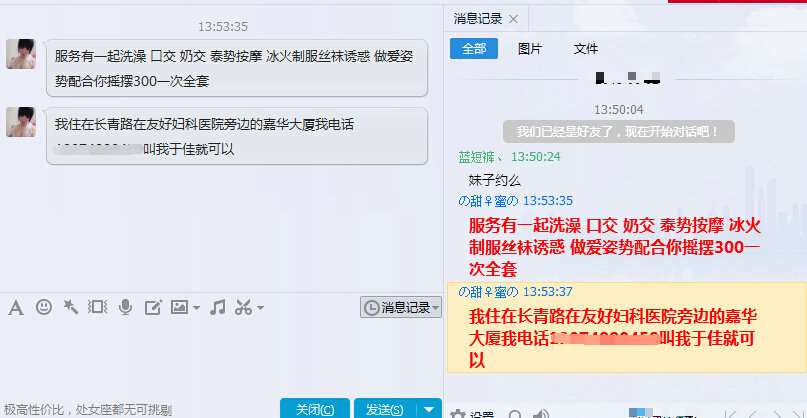Screen dimensions: 807x418
Task: Select the 全部 filter tab
Action: click(473, 49)
